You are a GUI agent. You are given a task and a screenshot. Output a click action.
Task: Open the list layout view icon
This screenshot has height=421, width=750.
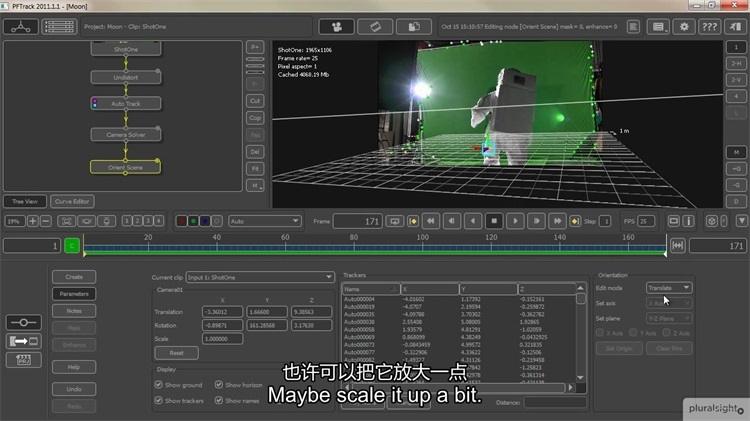[59, 27]
